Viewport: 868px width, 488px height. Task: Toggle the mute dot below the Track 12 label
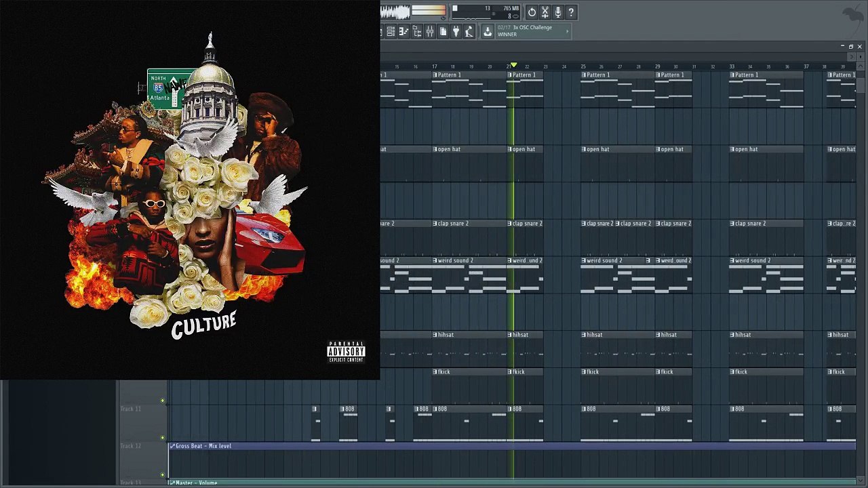tap(163, 474)
